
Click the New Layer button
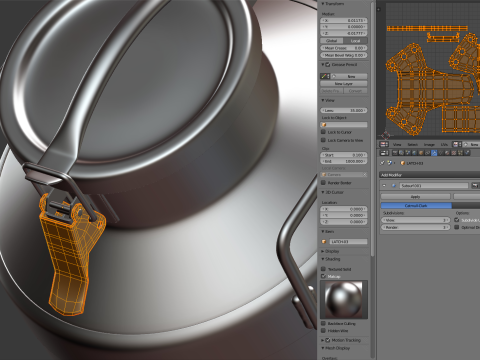click(x=344, y=84)
